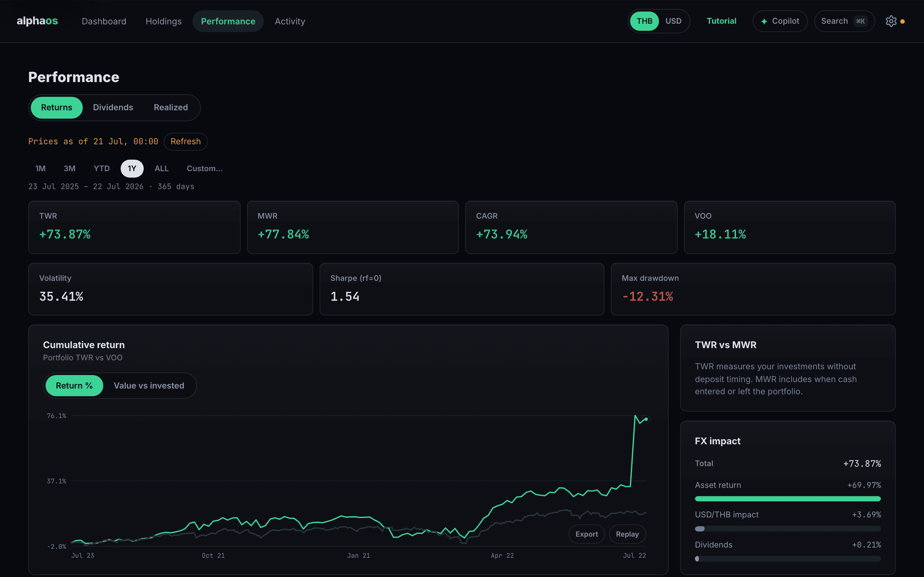The width and height of the screenshot is (924, 577).
Task: Click the Copilot sparkle icon
Action: 764,21
